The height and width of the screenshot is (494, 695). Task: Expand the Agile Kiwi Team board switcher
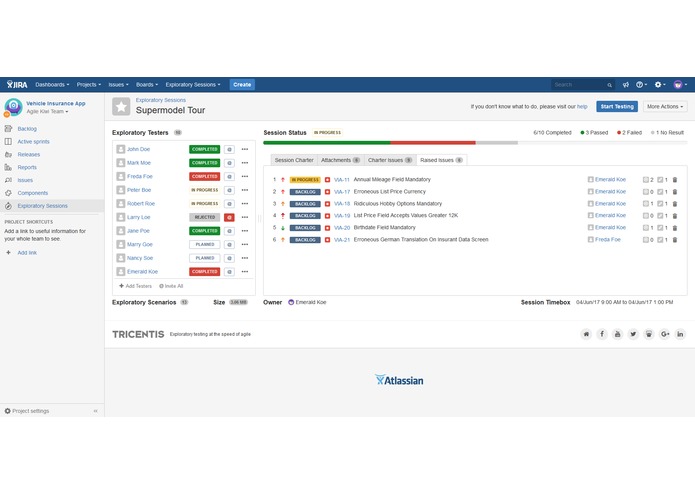[47, 112]
